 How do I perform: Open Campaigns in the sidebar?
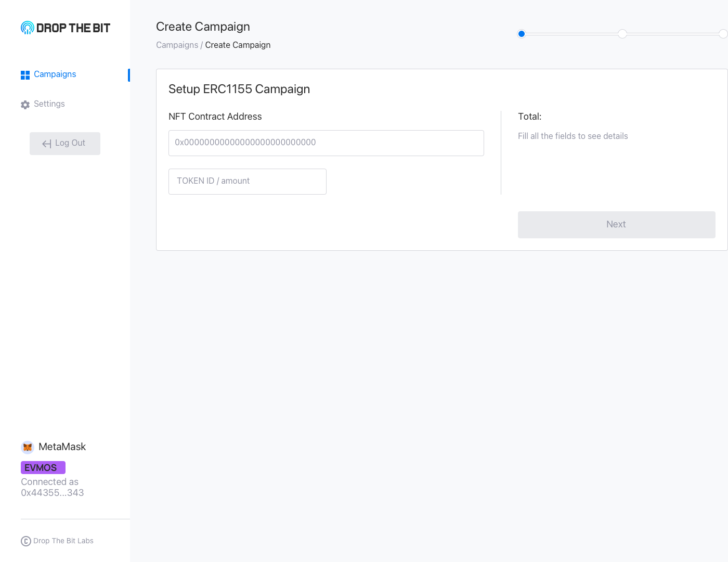click(55, 74)
